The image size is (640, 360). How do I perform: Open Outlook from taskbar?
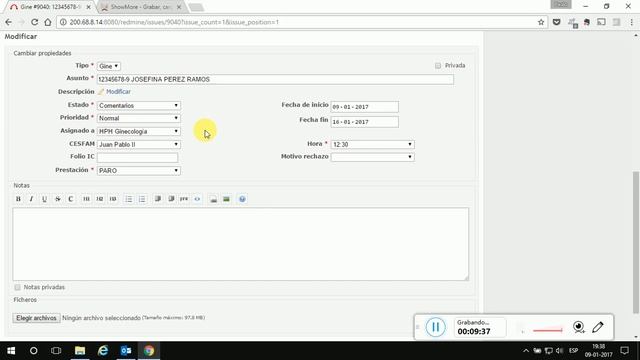126,351
